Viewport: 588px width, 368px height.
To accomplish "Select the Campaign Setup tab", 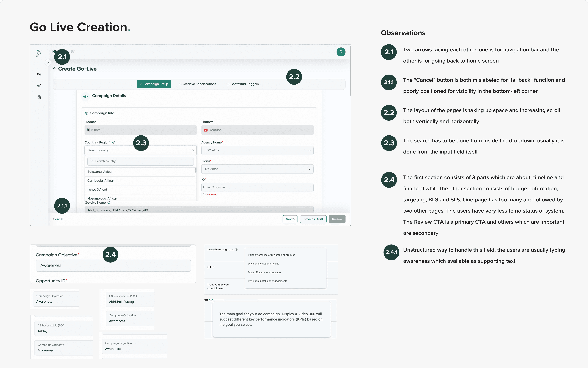I will pyautogui.click(x=154, y=84).
